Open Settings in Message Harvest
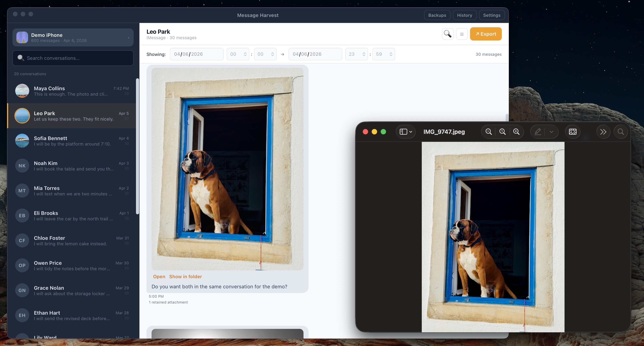This screenshot has width=644, height=346. coord(491,15)
